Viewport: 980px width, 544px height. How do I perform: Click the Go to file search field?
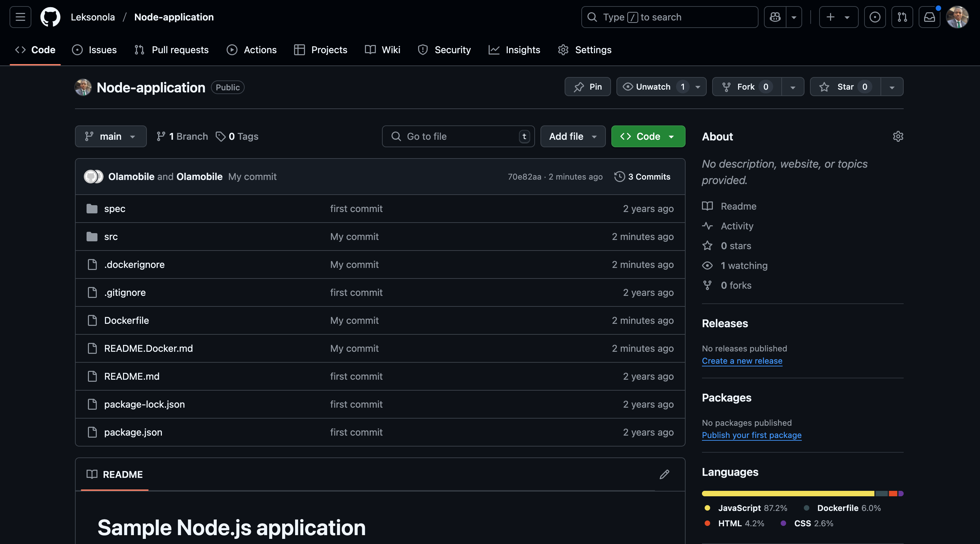pyautogui.click(x=458, y=136)
